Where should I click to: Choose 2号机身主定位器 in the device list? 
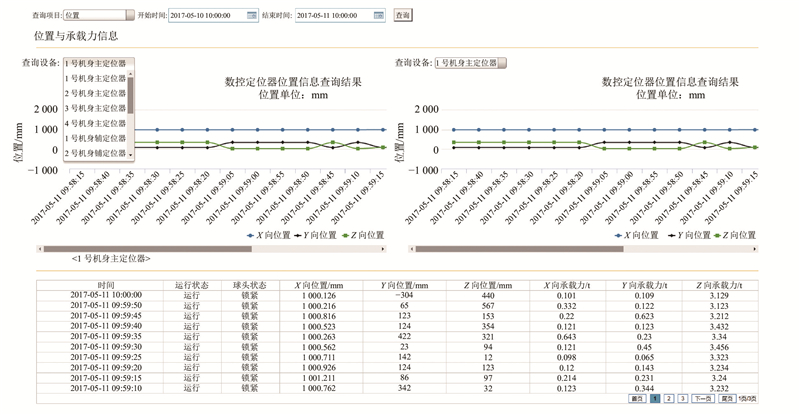(x=95, y=93)
